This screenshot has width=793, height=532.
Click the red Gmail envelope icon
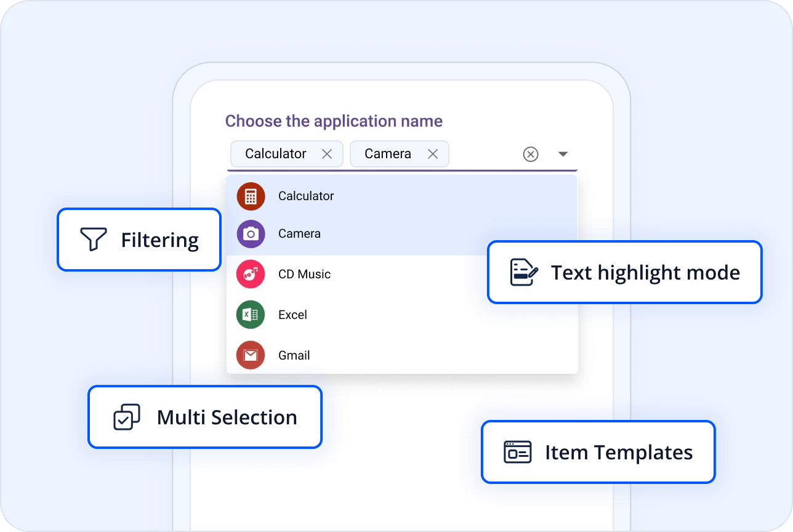tap(251, 355)
